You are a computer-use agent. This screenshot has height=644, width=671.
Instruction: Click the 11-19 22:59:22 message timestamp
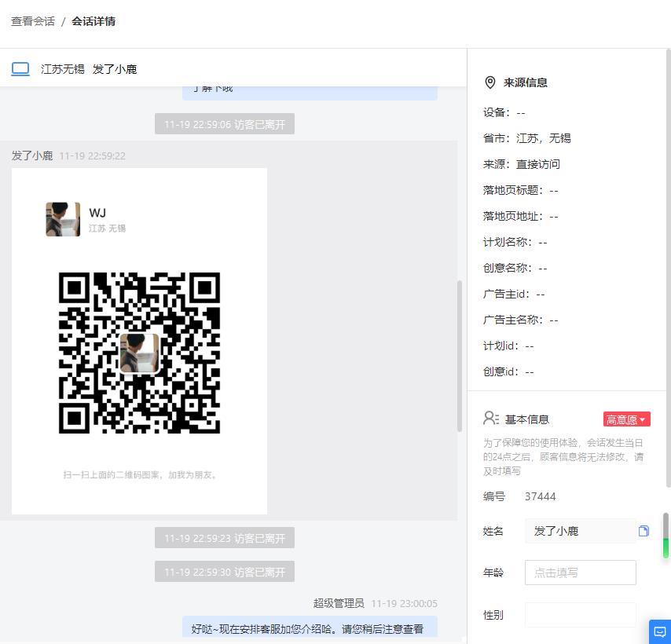(93, 156)
